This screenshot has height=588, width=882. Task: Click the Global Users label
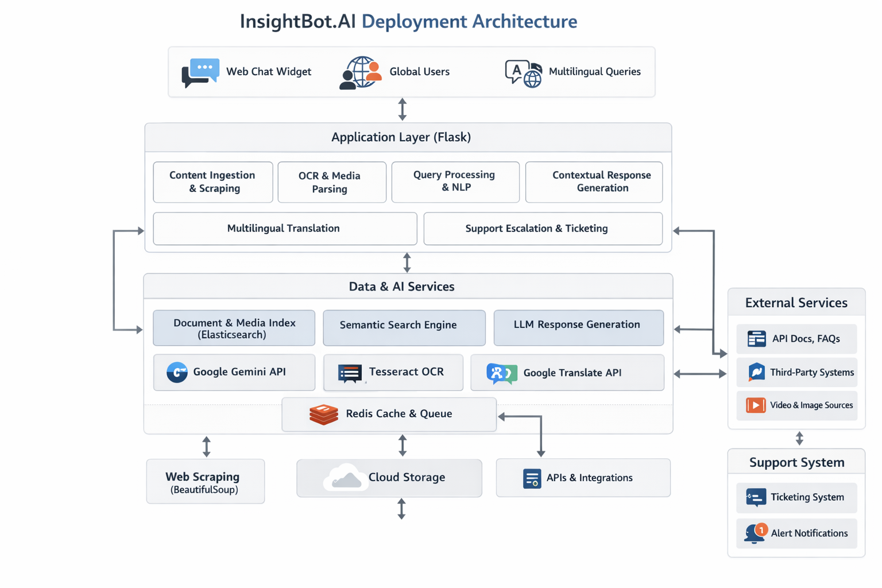tap(420, 72)
